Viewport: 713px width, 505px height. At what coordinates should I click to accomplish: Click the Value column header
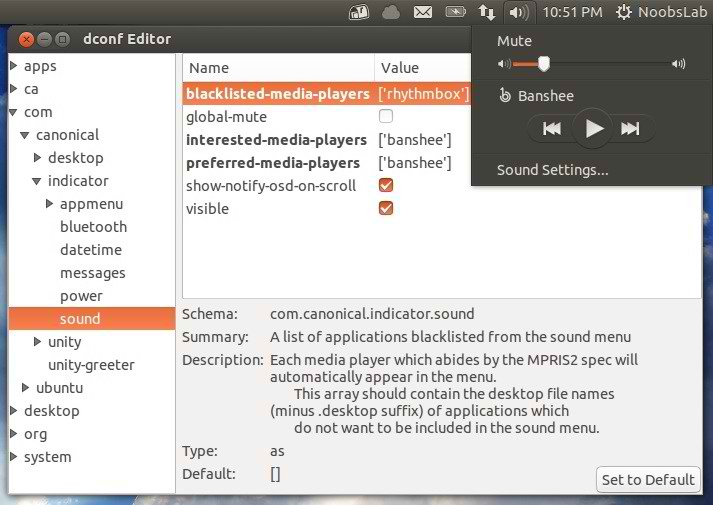click(x=423, y=68)
